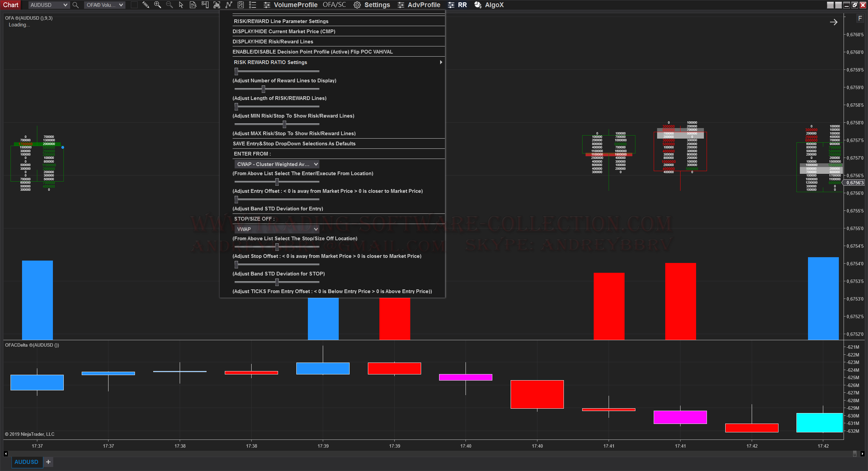This screenshot has height=471, width=868.
Task: Toggle DISPLAY/HIDE Risk/Reward Lines
Action: [x=273, y=41]
